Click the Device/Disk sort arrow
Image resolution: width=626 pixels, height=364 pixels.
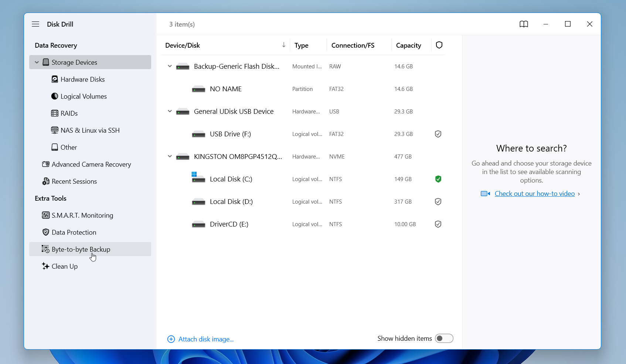[283, 45]
